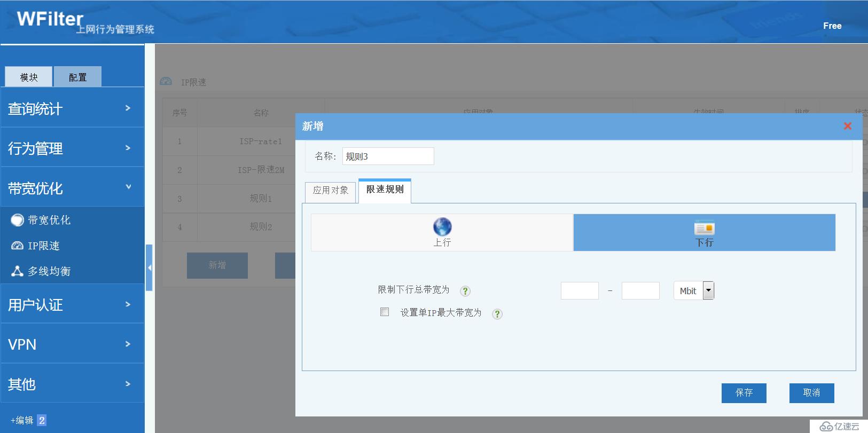868x433 pixels.
Task: Click the 取消 button
Action: tap(811, 393)
